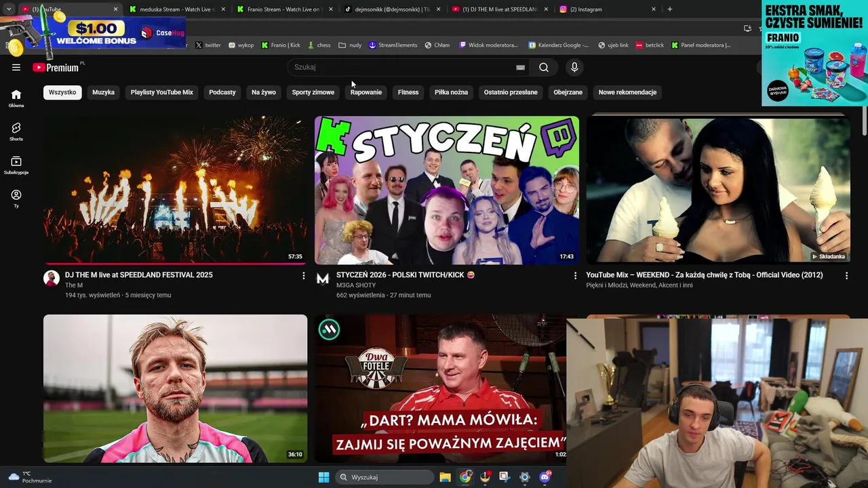Open StreamElements bookmark

coord(393,45)
